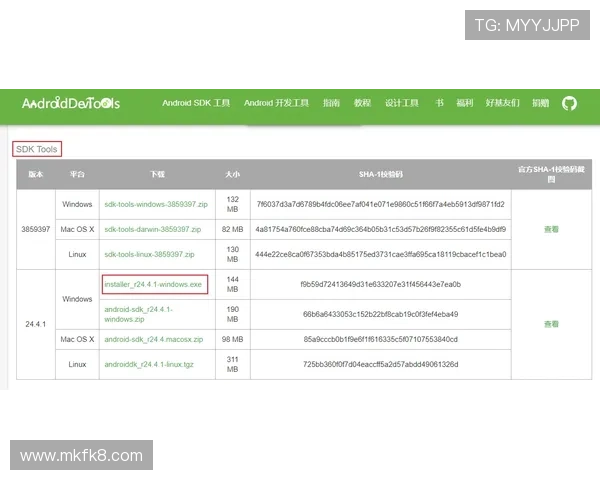Select SHA-1 starting with 7f6037d3a7d6789b
The width and height of the screenshot is (600, 480).
click(x=381, y=204)
